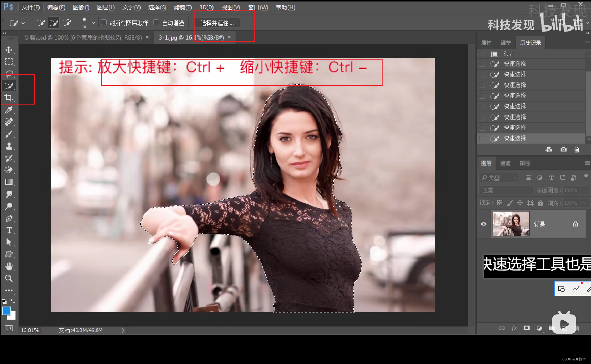591x364 pixels.
Task: Click the Pen tool icon
Action: 9,218
